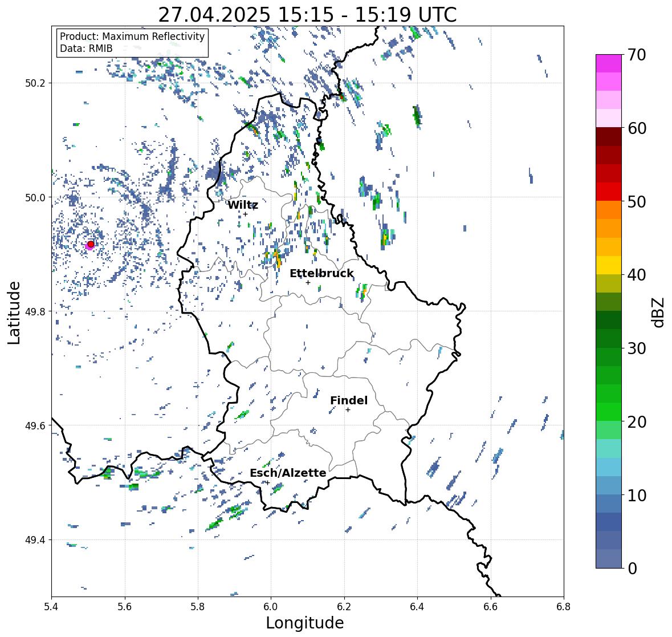Image resolution: width=672 pixels, height=637 pixels.
Task: Click the cross marker below Ettelbruck
Action: click(x=308, y=282)
